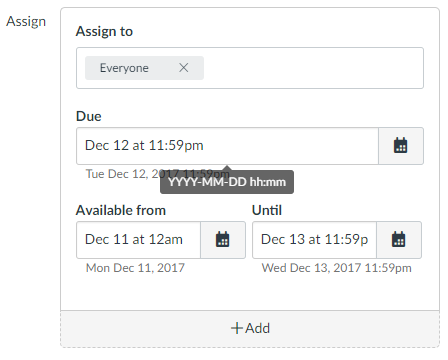The image size is (448, 360).
Task: Open the Until date calendar picker
Action: point(399,240)
